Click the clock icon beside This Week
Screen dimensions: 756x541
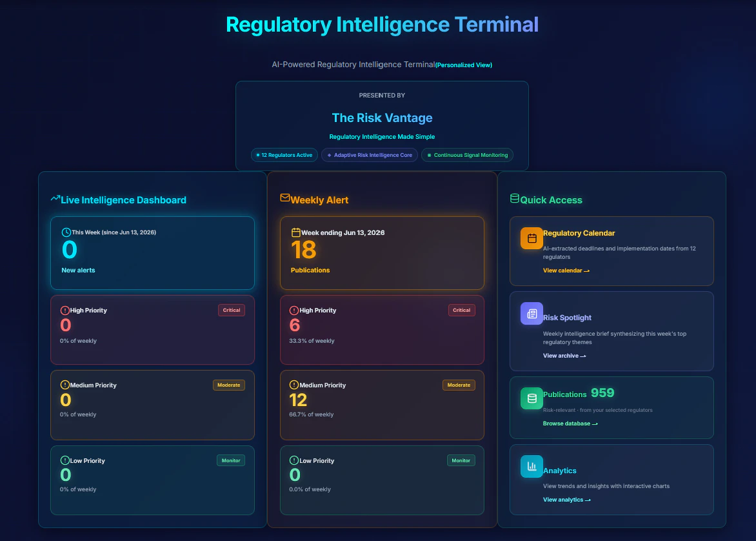point(66,232)
